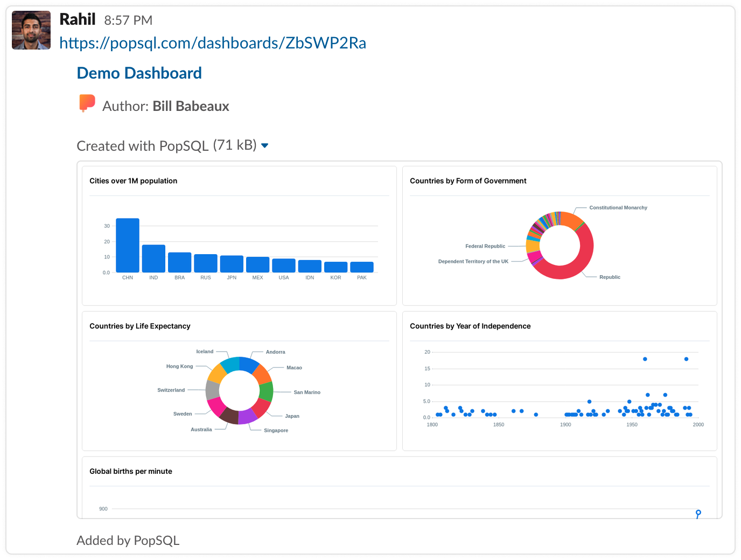
Task: Click the Federal Republic label
Action: pyautogui.click(x=485, y=246)
